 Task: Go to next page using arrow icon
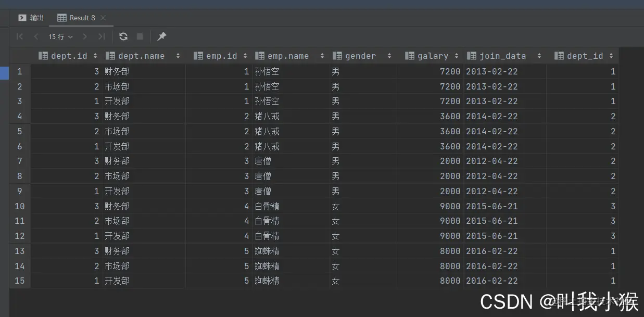click(84, 36)
